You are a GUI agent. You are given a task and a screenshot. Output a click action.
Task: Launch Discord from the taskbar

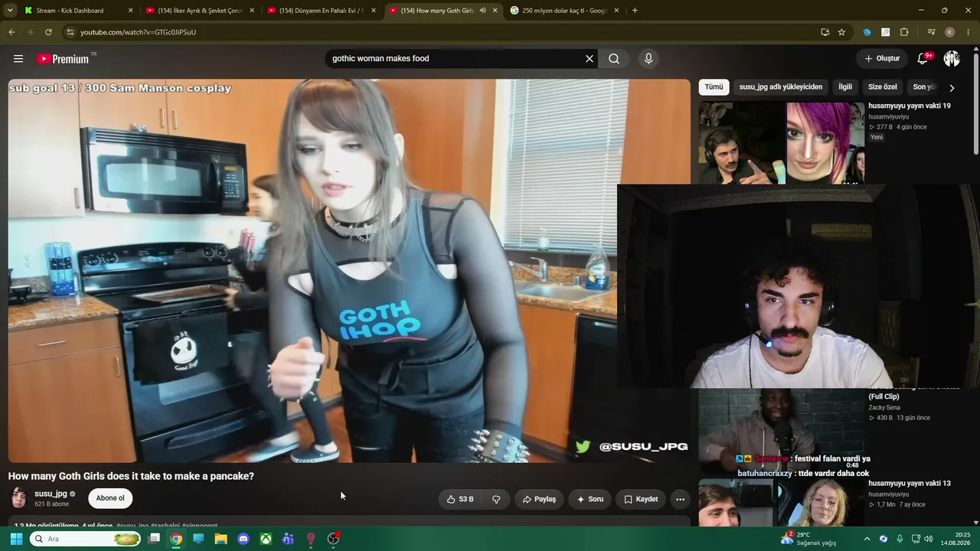[x=243, y=539]
